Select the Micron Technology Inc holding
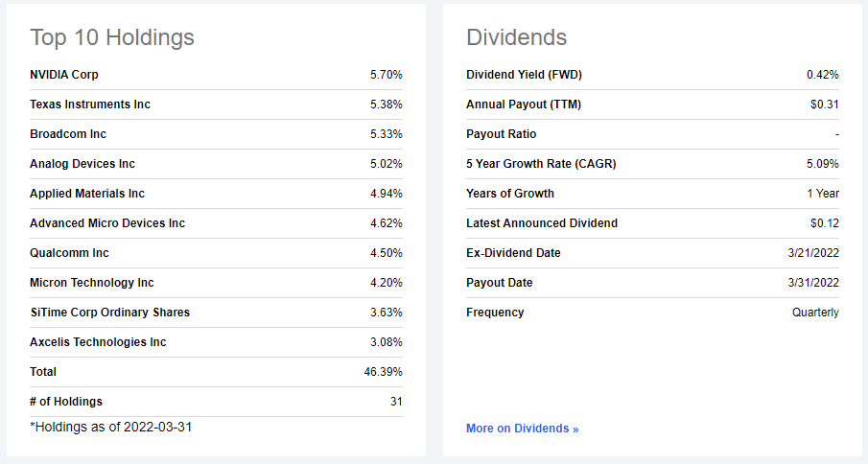 [92, 283]
